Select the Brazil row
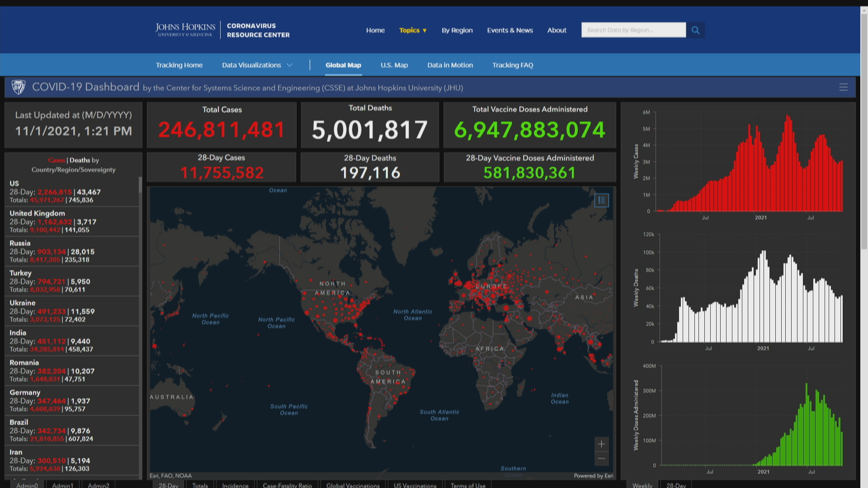This screenshot has height=488, width=868. click(71, 430)
